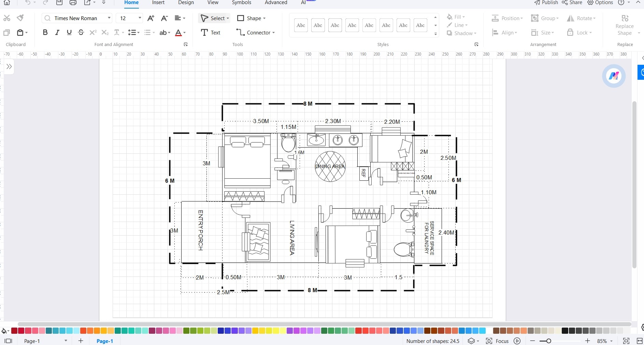Viewport: 644px width, 345px height.
Task: Pick the black color swatch in palette
Action: coord(565,331)
